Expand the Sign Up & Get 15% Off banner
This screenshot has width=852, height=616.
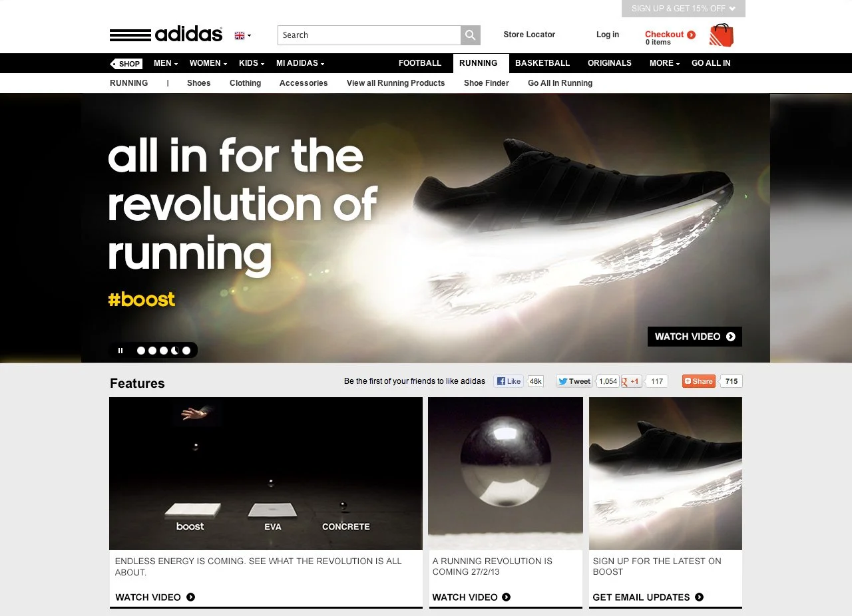pos(684,9)
